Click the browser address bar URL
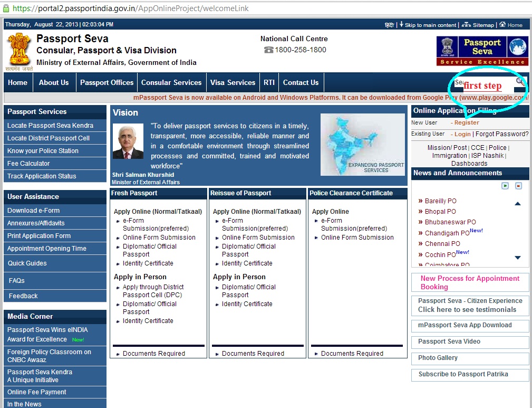This screenshot has width=532, height=408. [131, 8]
